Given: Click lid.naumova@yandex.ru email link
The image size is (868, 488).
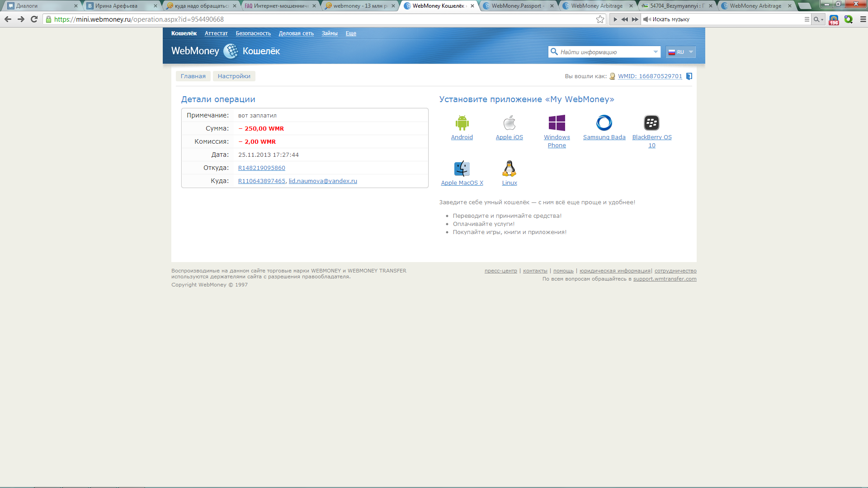Looking at the screenshot, I should pyautogui.click(x=323, y=181).
